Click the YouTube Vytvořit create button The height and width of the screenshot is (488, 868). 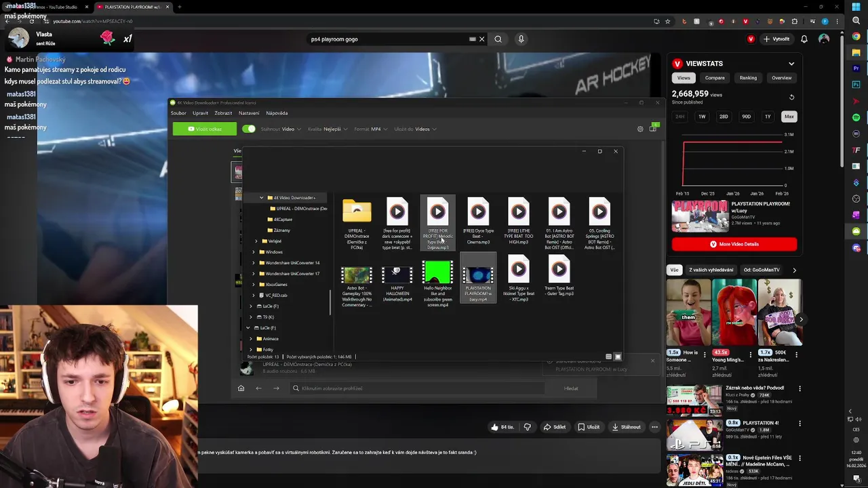point(776,39)
